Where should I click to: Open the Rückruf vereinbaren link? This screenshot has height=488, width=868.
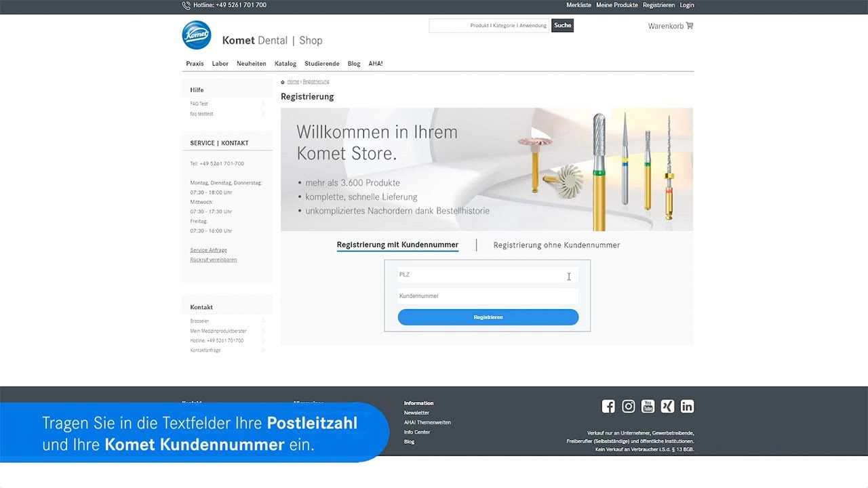214,260
